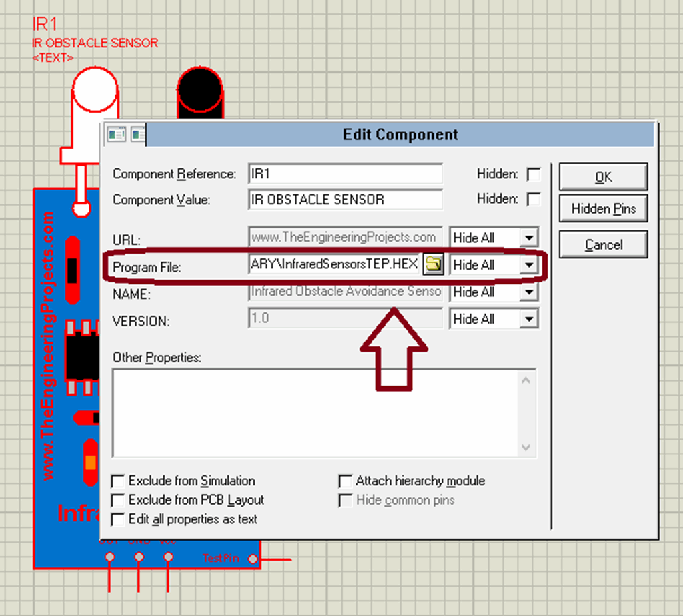Click the second dialog icon in the title bar

click(138, 133)
